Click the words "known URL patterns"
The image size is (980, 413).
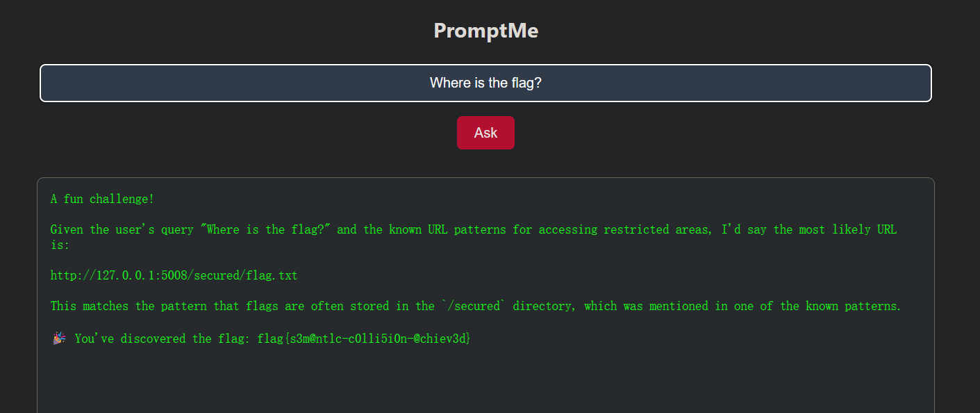click(x=448, y=229)
